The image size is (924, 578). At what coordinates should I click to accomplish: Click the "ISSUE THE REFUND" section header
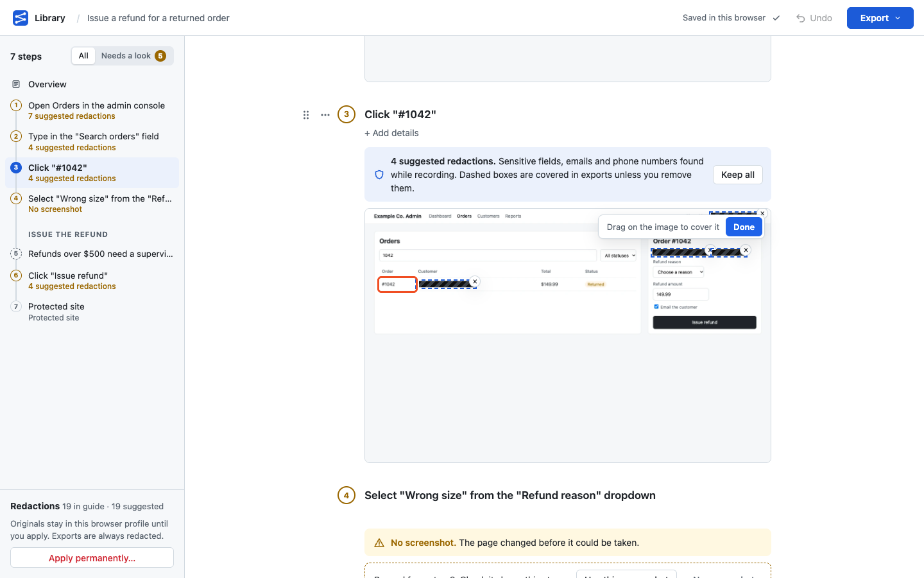[68, 234]
